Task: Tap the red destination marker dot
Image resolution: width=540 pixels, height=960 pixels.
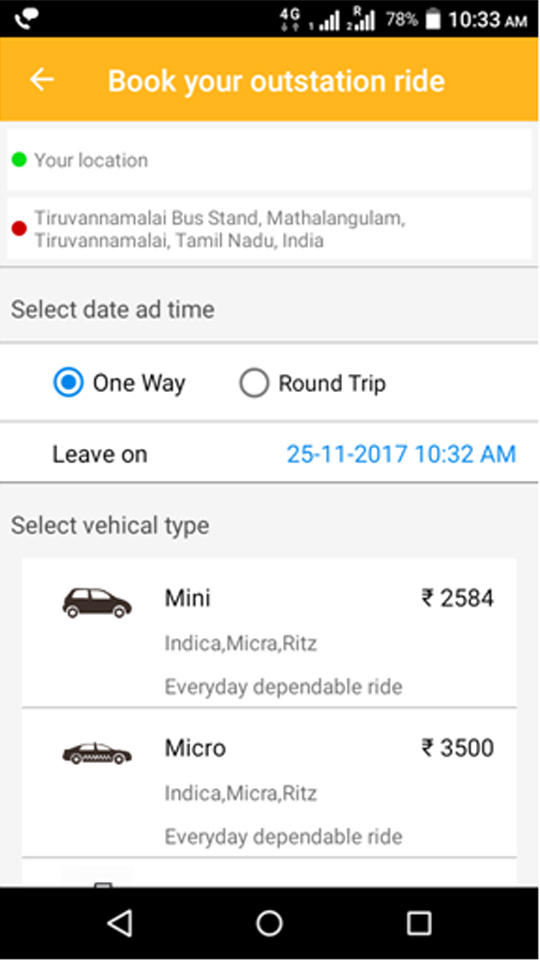Action: (19, 229)
